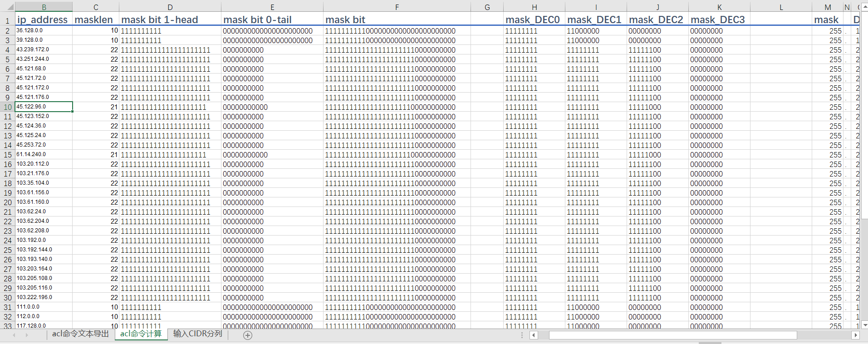
Task: Select mask cell 255 in row 20
Action: click(x=828, y=202)
